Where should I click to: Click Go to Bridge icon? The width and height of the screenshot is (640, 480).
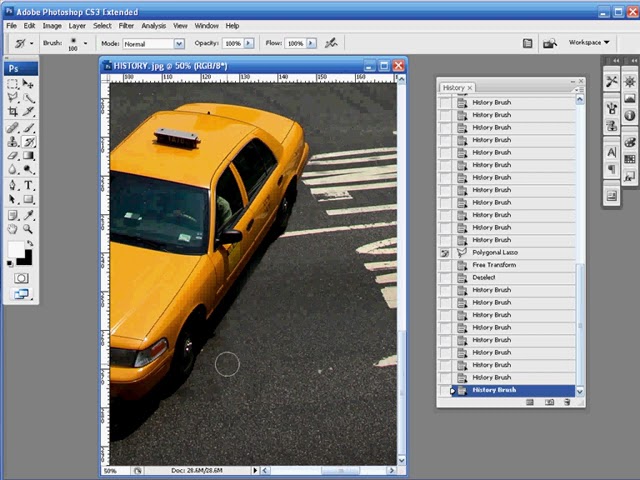point(550,43)
